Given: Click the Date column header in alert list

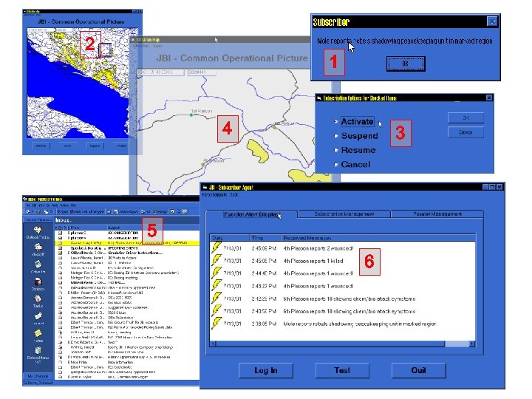Looking at the screenshot, I should (230, 238).
